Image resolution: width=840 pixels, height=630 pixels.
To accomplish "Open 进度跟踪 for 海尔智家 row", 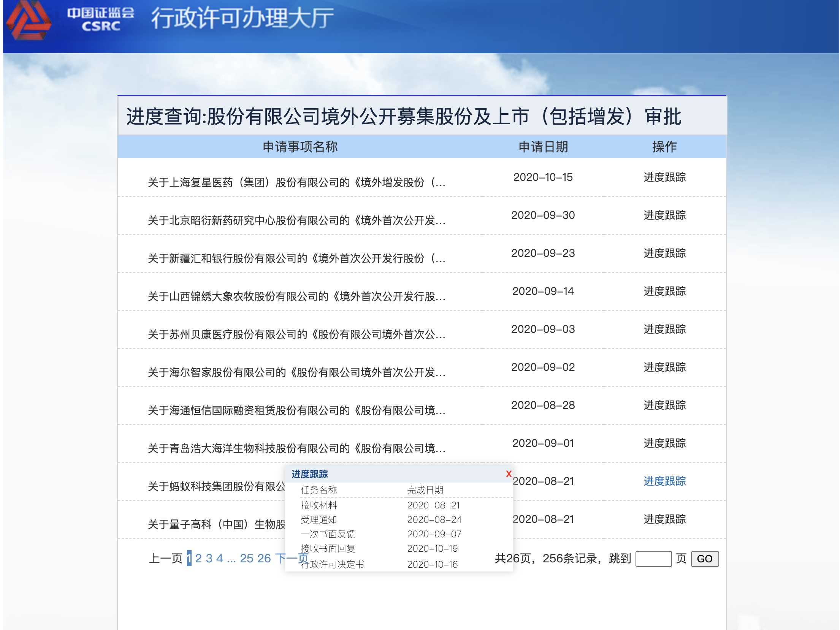I will [x=664, y=367].
